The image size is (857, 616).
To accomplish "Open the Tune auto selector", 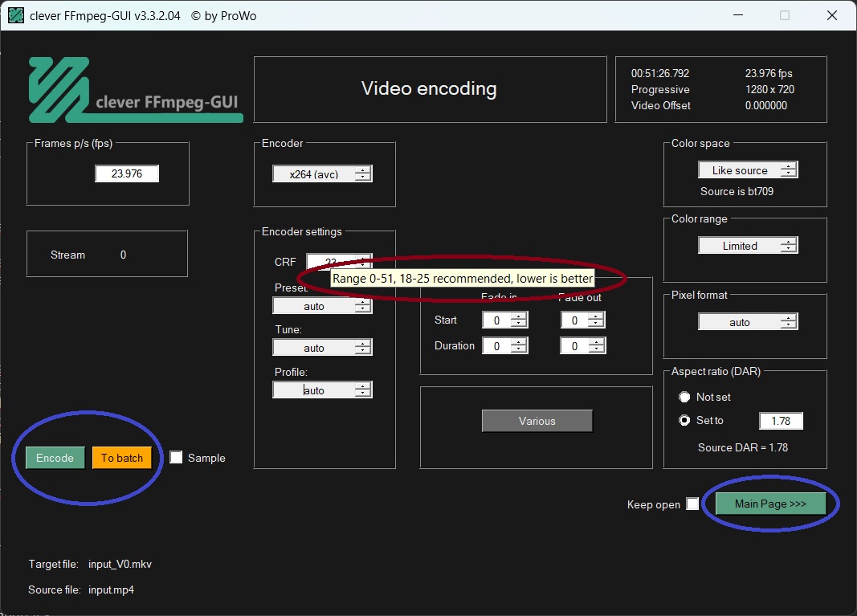I will click(x=322, y=348).
